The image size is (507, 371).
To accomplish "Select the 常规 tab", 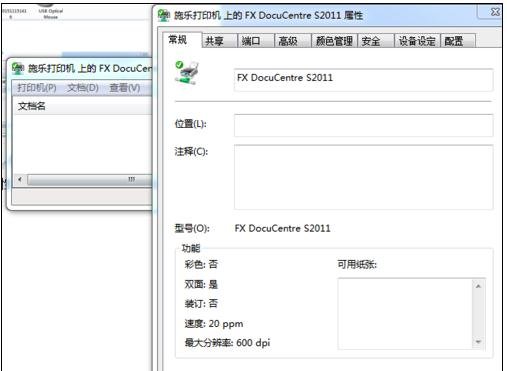I will click(182, 40).
